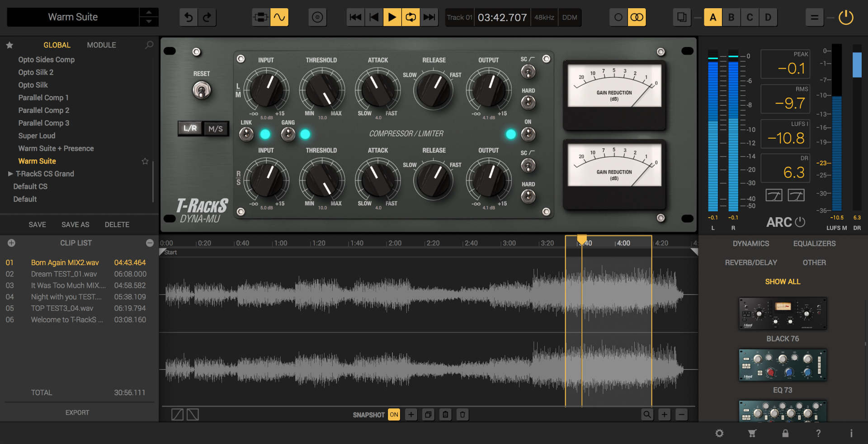868x444 pixels.
Task: Expand the T-RackS CS Grand preset folder
Action: click(10, 174)
